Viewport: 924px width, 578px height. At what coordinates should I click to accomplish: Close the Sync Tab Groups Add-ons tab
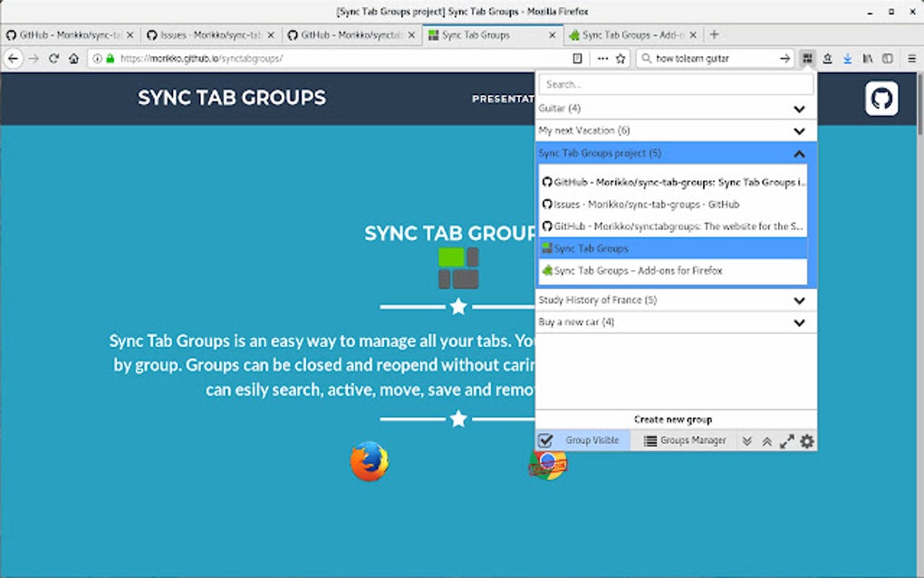pos(693,34)
